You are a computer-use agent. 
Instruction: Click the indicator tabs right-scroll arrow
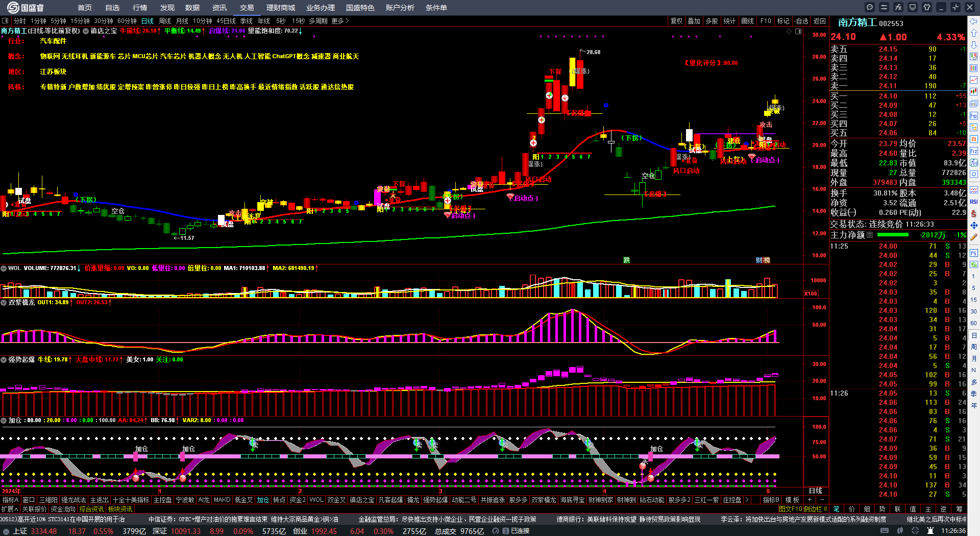[x=747, y=500]
